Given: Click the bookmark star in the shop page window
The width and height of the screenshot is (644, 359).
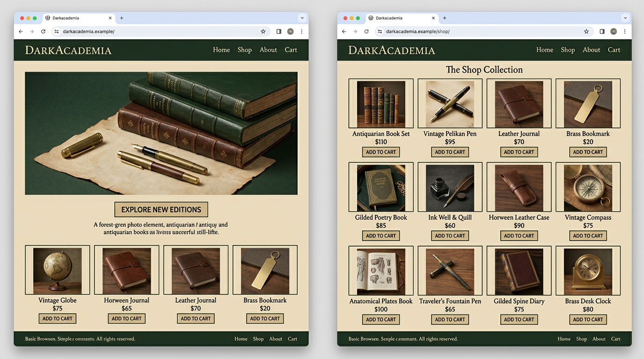Looking at the screenshot, I should coord(586,31).
